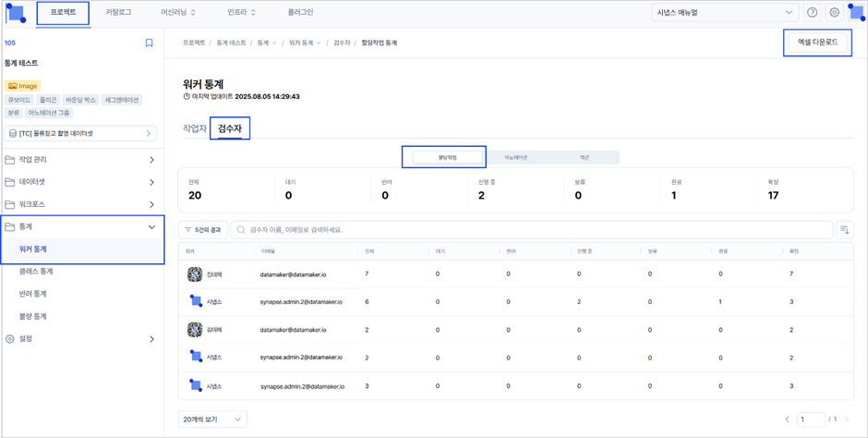This screenshot has width=868, height=438.
Task: Click 시냅스 avatar in the row with total 6
Action: pyautogui.click(x=196, y=302)
